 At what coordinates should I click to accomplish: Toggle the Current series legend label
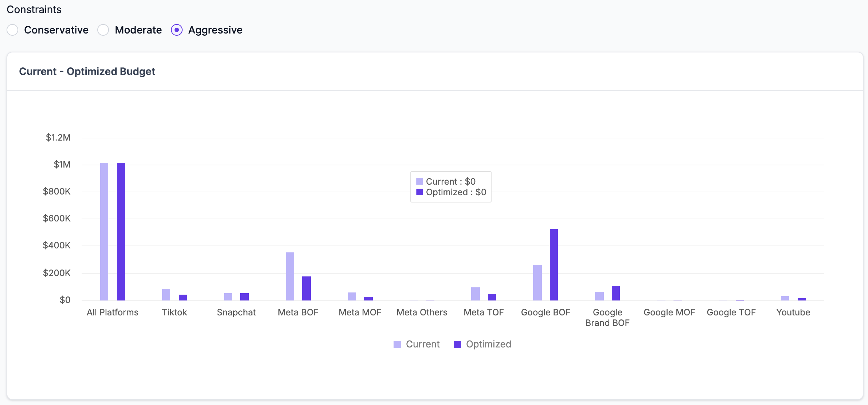click(x=423, y=344)
